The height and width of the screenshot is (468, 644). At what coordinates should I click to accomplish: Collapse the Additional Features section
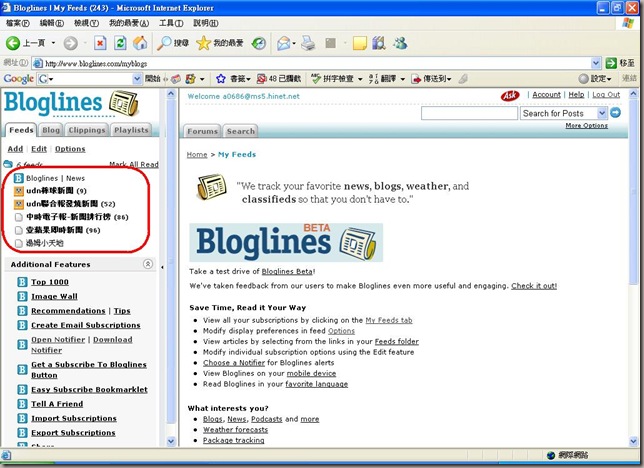point(148,264)
